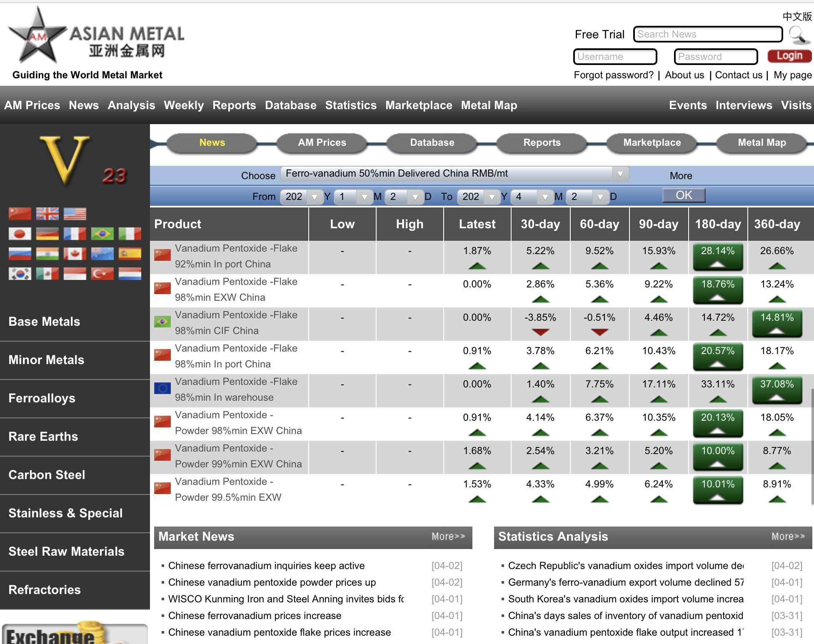Image resolution: width=814 pixels, height=644 pixels.
Task: Click the China flag in 92%min In port row
Action: [x=162, y=255]
